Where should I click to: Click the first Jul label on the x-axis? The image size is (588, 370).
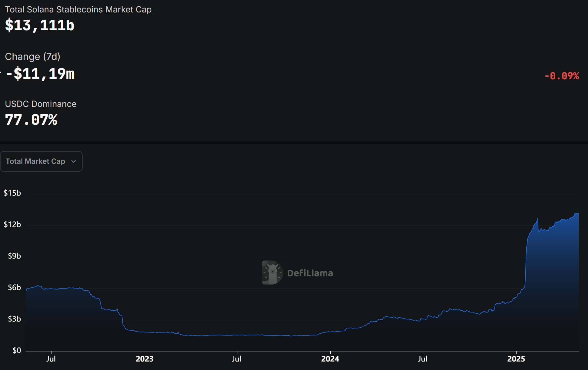click(x=51, y=359)
